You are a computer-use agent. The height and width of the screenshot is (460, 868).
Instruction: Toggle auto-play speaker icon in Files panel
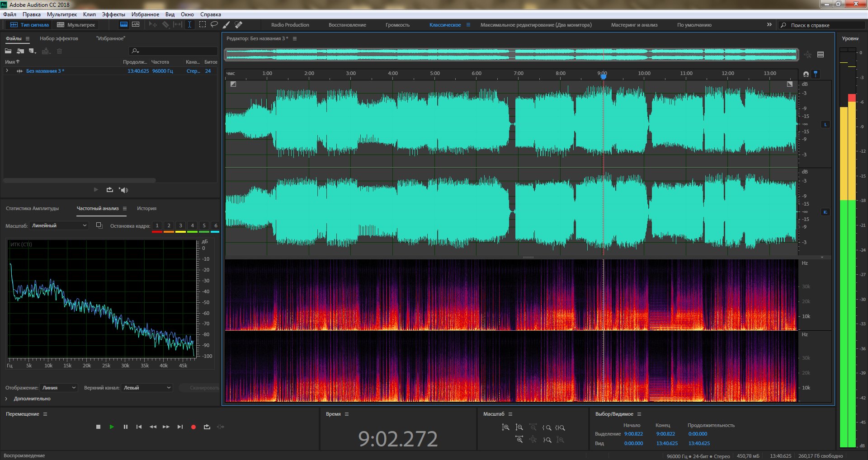click(123, 190)
